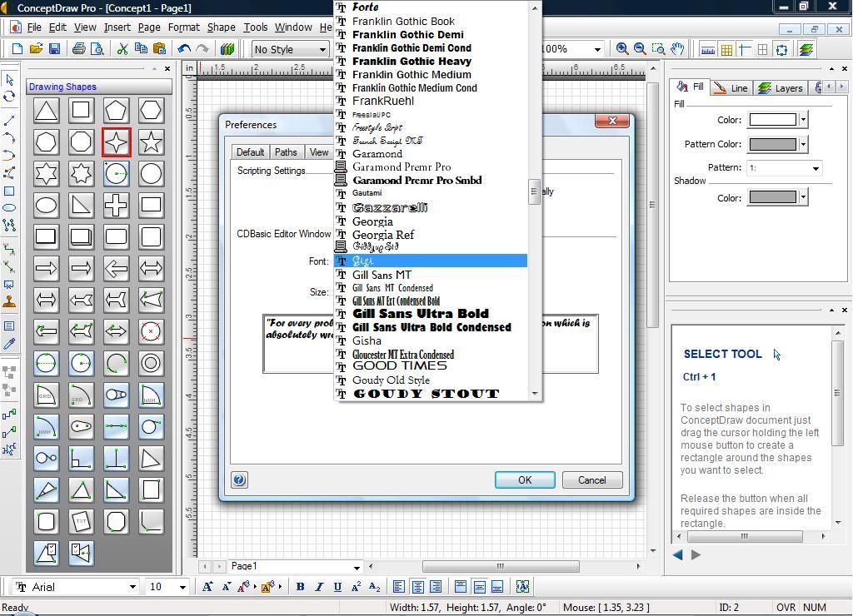Viewport: 853px width, 616px height.
Task: Click the Save diskette icon
Action: coord(54,49)
